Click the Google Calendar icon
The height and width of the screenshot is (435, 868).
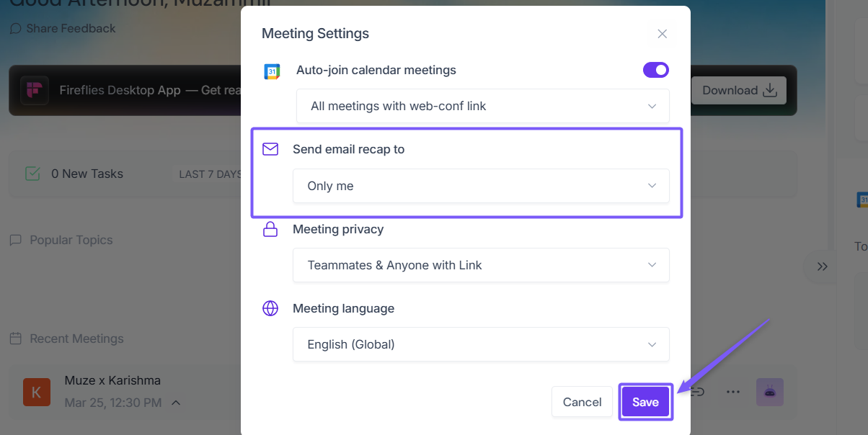pos(272,71)
